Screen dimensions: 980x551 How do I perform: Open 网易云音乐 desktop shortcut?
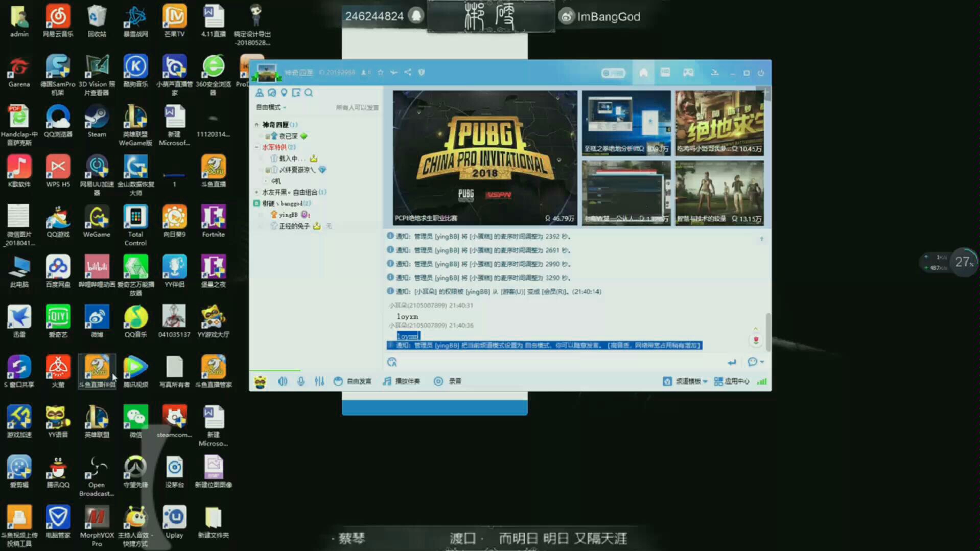[x=58, y=21]
